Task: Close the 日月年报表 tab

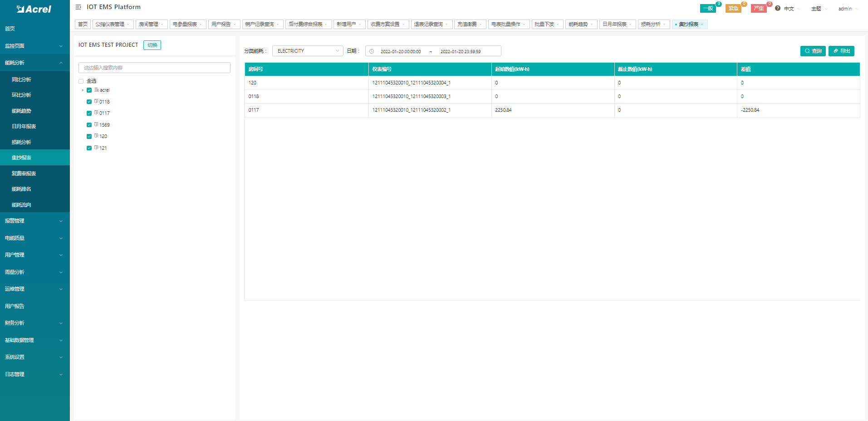Action: pos(630,25)
